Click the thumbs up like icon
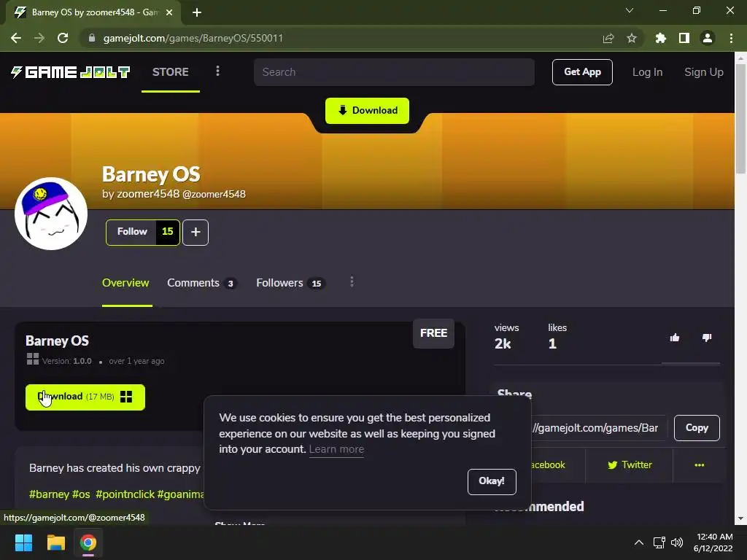The height and width of the screenshot is (560, 747). pos(674,338)
